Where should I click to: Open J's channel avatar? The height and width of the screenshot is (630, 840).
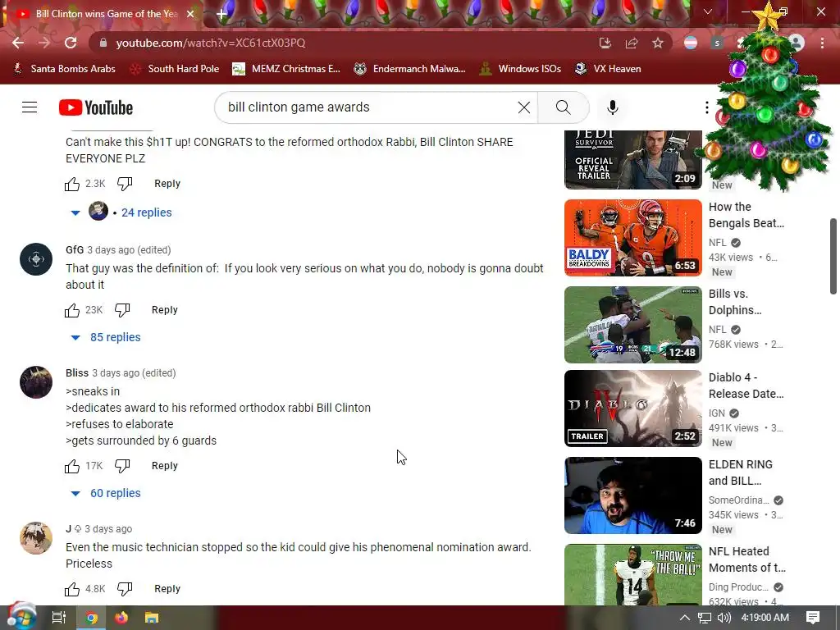[x=36, y=538]
